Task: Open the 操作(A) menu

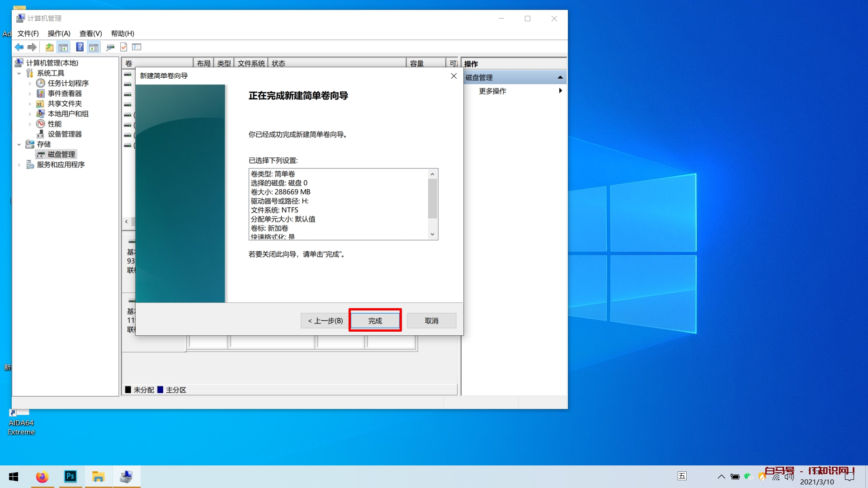Action: point(59,33)
